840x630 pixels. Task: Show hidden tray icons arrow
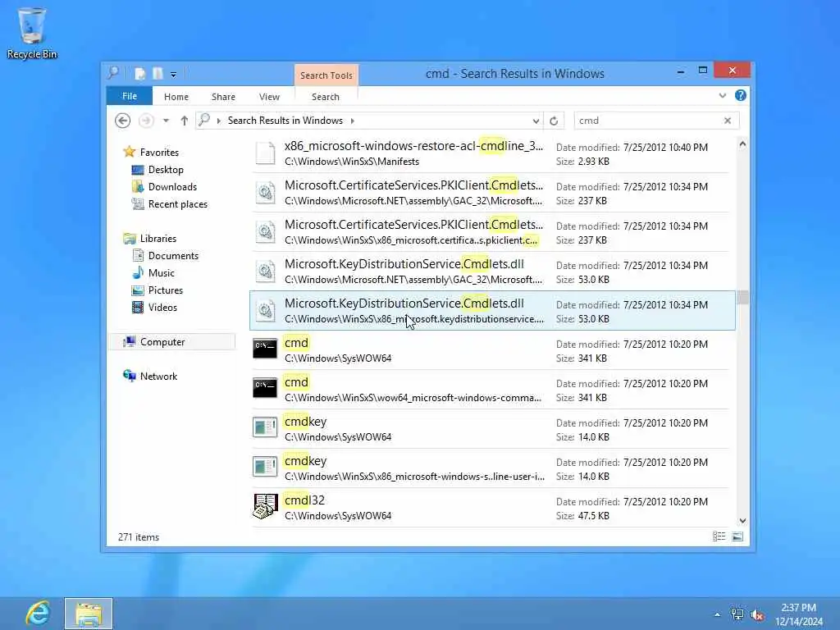[x=717, y=614]
